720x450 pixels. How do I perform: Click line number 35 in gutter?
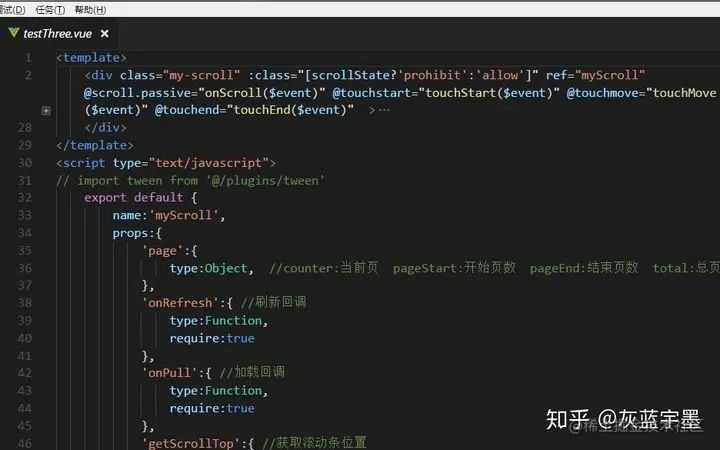pyautogui.click(x=25, y=251)
